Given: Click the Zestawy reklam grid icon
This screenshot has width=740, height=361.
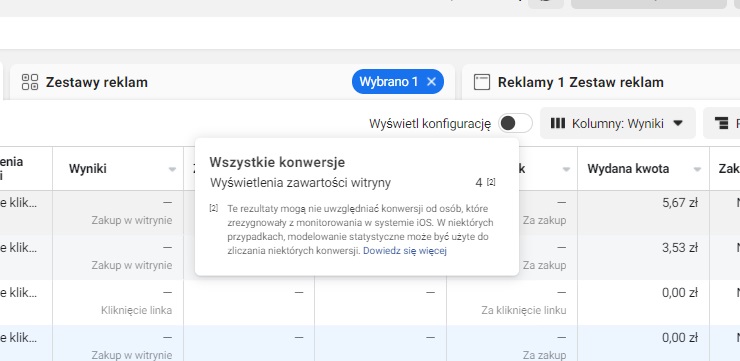Looking at the screenshot, I should click(30, 82).
